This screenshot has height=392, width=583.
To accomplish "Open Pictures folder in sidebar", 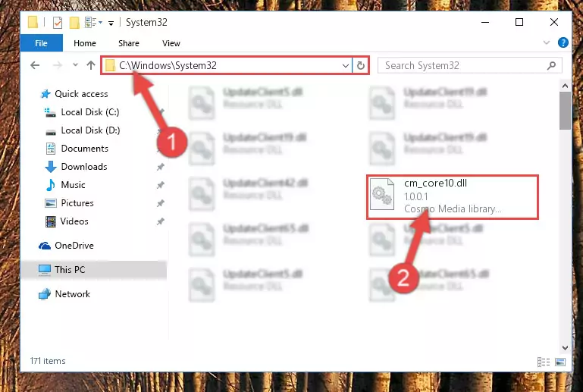I will 77,203.
